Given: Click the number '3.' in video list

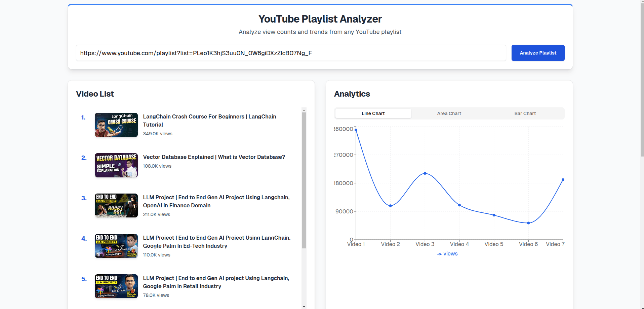Looking at the screenshot, I should click(84, 198).
